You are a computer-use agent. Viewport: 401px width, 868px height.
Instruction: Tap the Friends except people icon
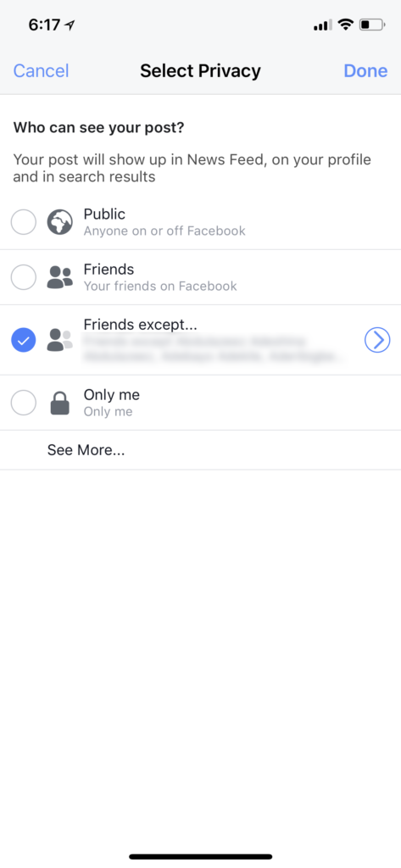(x=60, y=340)
